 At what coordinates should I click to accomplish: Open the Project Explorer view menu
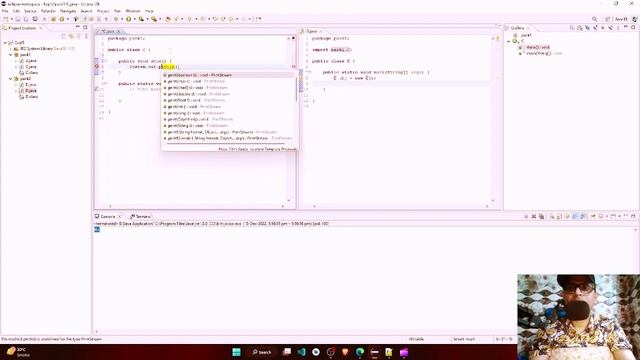(x=86, y=36)
